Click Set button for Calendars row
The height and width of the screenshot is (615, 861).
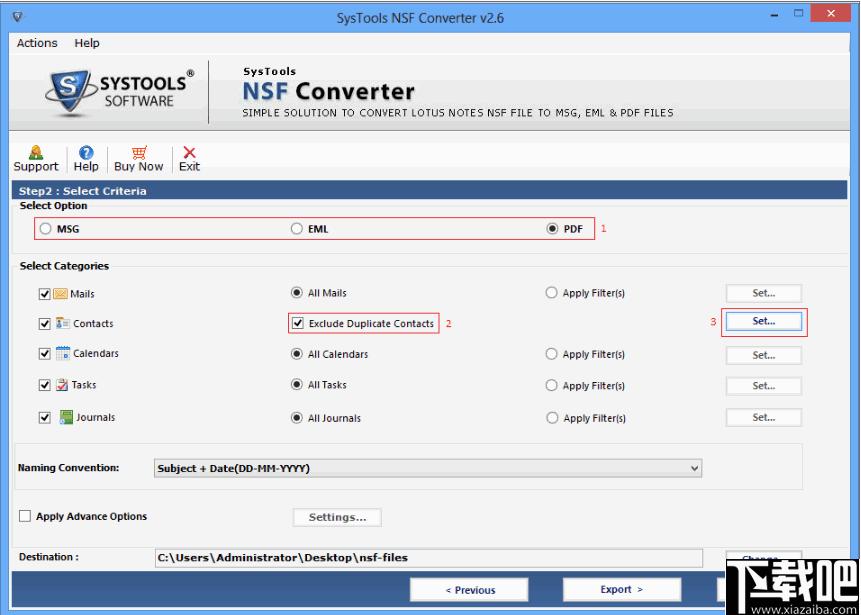coord(764,355)
